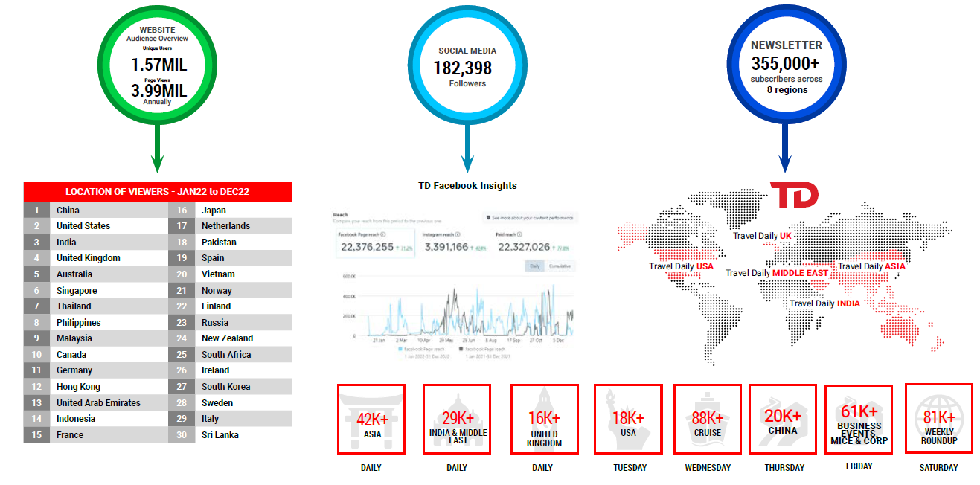
Task: Select the Thailand table row
Action: [x=97, y=306]
